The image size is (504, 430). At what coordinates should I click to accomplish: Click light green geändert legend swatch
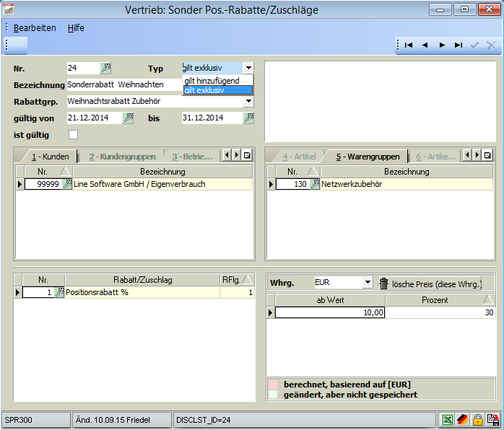pyautogui.click(x=273, y=395)
